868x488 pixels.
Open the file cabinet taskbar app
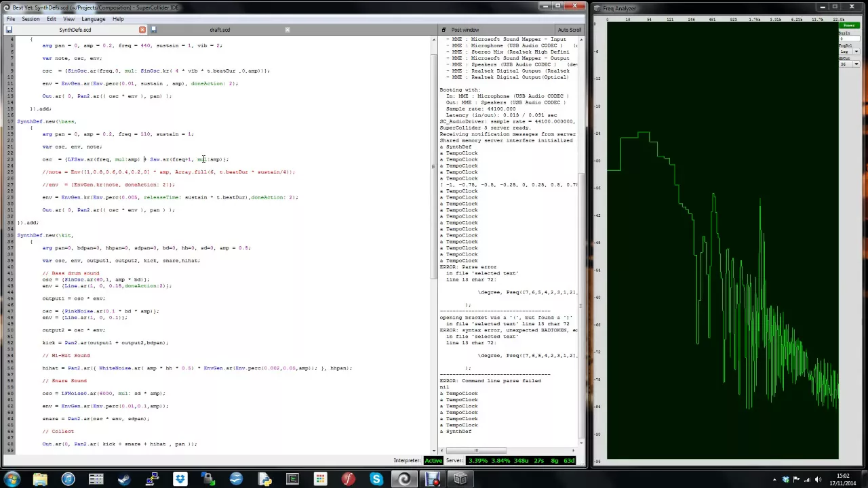coord(96,479)
